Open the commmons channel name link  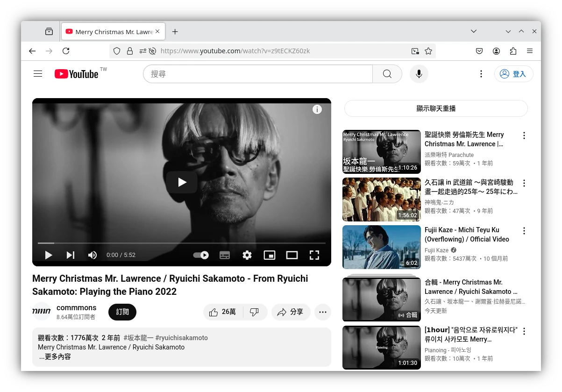[77, 307]
